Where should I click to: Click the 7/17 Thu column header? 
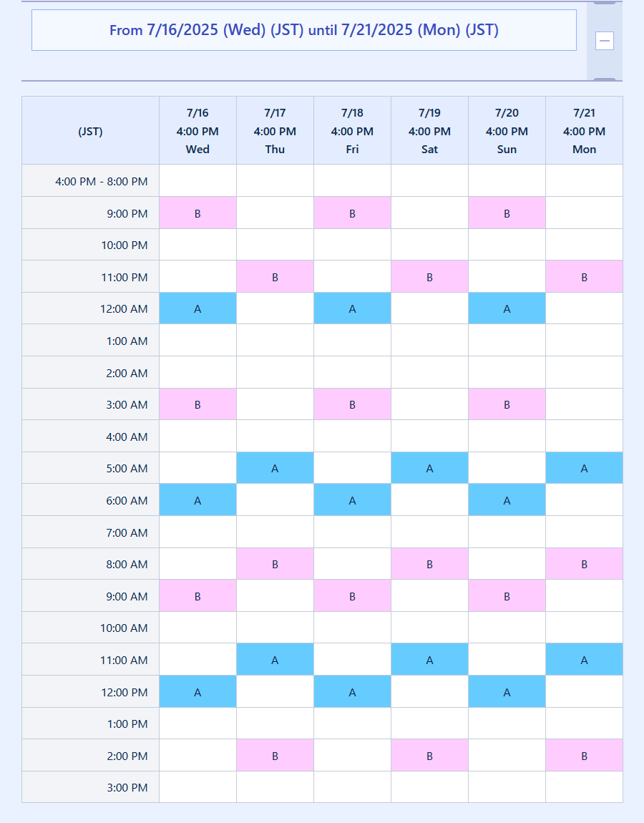(x=275, y=131)
